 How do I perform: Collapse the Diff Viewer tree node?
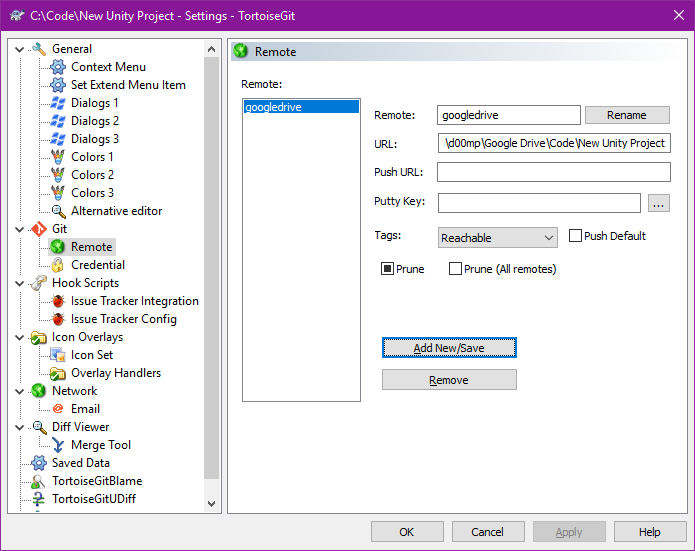tap(20, 427)
